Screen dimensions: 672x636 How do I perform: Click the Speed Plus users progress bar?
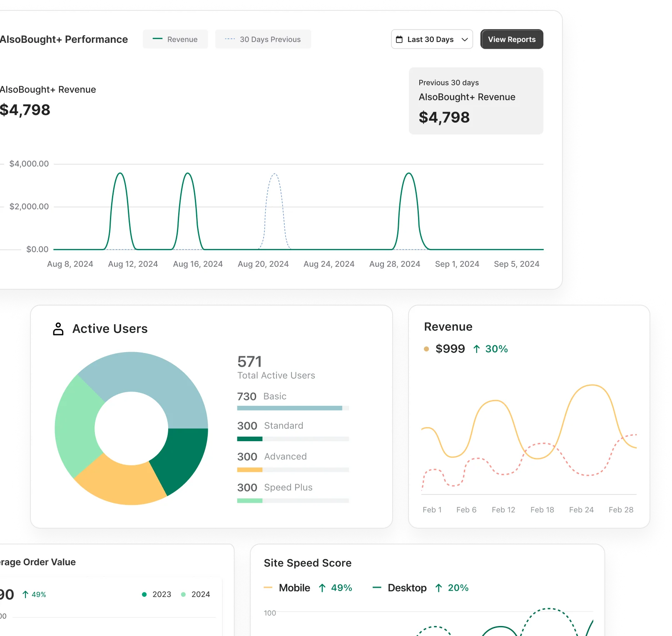(x=293, y=500)
